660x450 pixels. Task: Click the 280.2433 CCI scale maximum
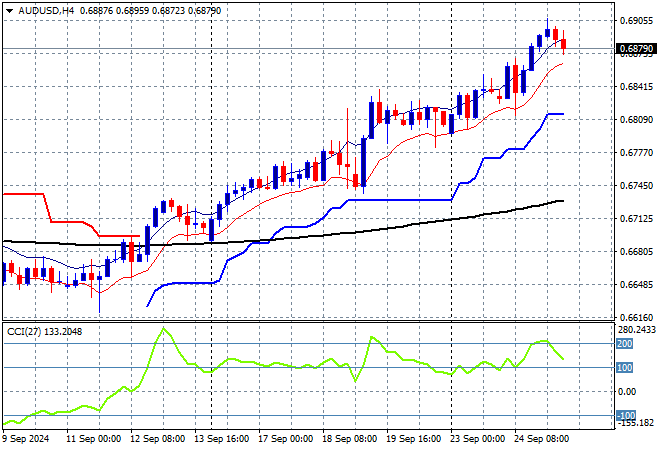coord(637,330)
